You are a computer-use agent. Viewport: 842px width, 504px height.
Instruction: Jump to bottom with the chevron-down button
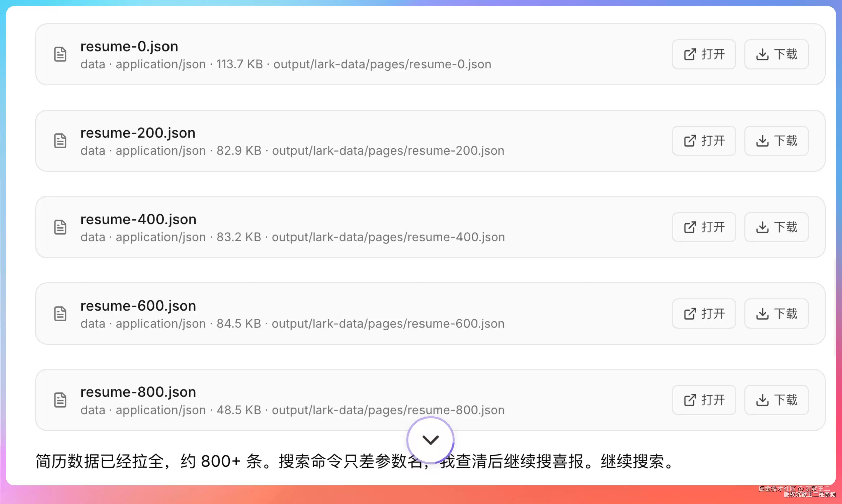click(430, 440)
